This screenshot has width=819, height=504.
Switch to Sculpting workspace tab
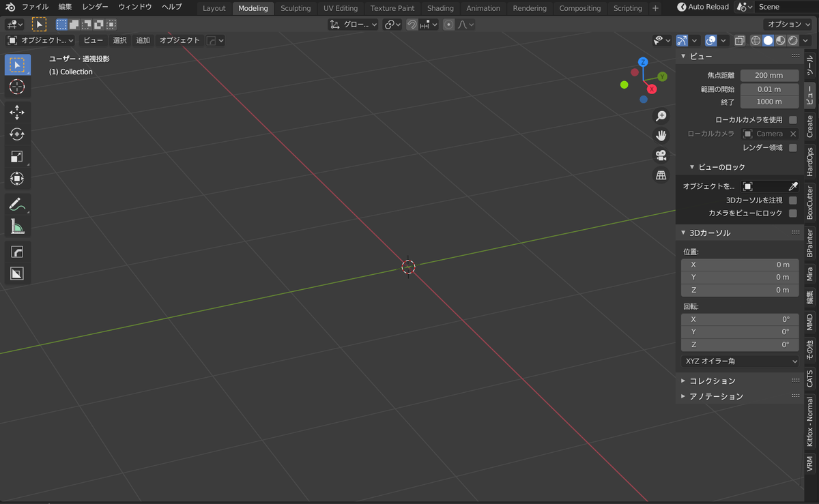pos(296,8)
